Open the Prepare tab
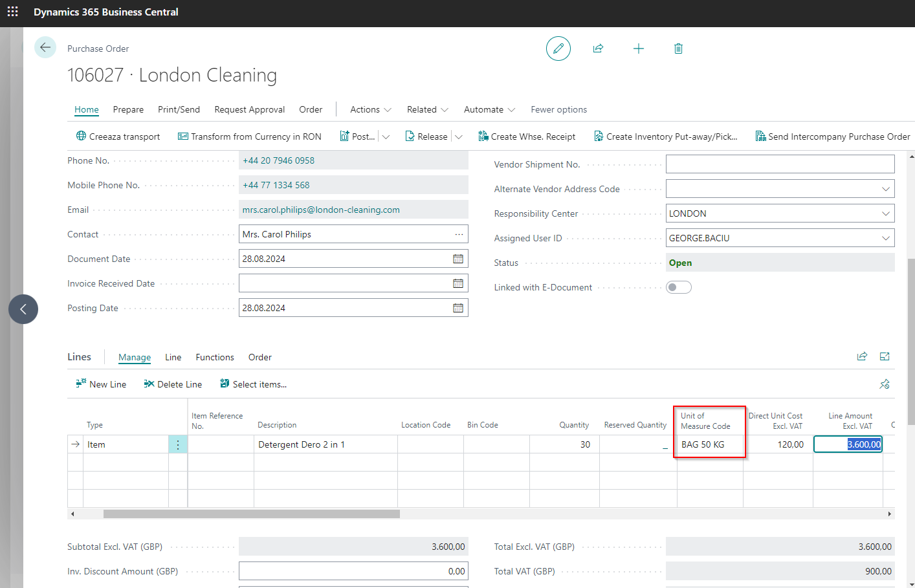 point(128,109)
